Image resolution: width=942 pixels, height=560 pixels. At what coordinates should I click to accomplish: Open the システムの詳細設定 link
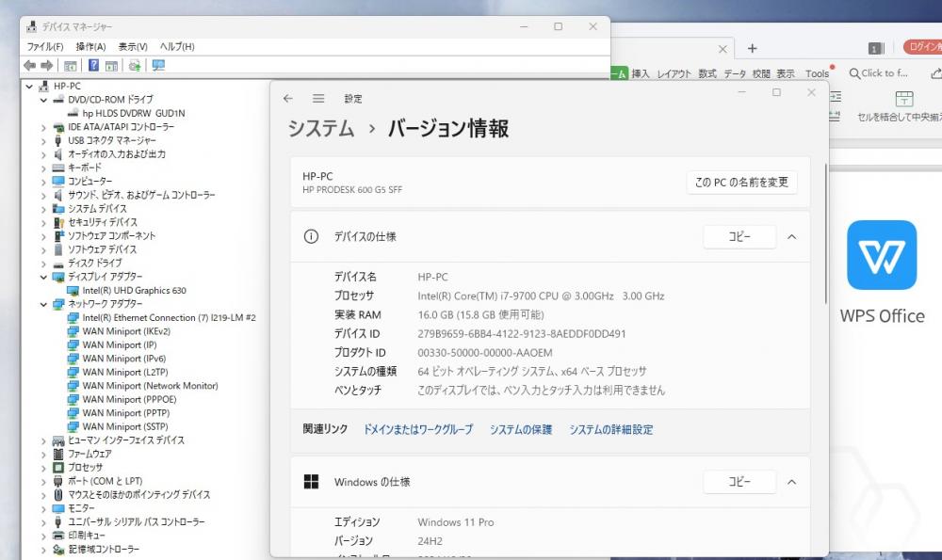click(x=611, y=429)
